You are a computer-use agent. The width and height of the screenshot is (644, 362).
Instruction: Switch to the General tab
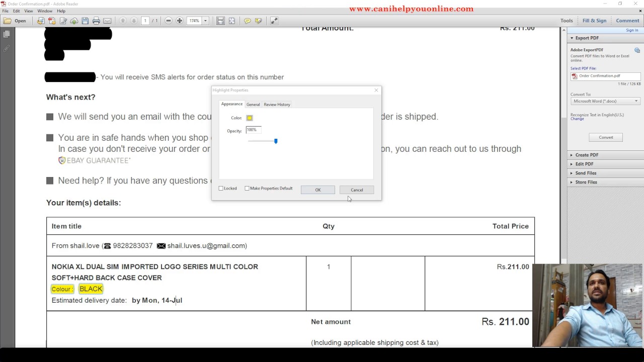click(253, 105)
